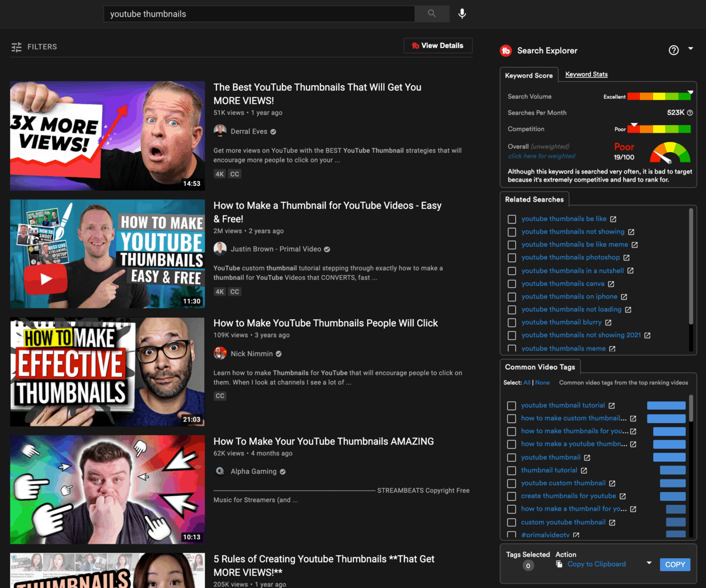Open '3X More Views' video thumbnail
Viewport: 706px width, 588px height.
click(107, 136)
